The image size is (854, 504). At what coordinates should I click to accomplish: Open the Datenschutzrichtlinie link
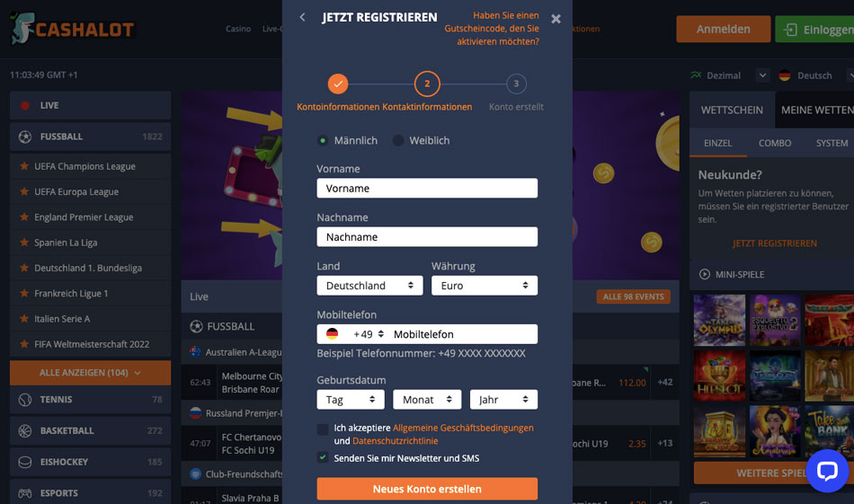point(395,441)
